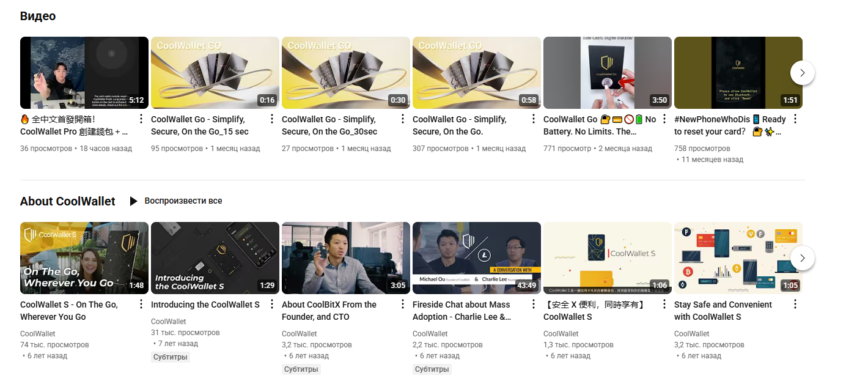Open CoolWallet channel link under Introducing the CoolWallet S
The height and width of the screenshot is (384, 868).
[169, 322]
